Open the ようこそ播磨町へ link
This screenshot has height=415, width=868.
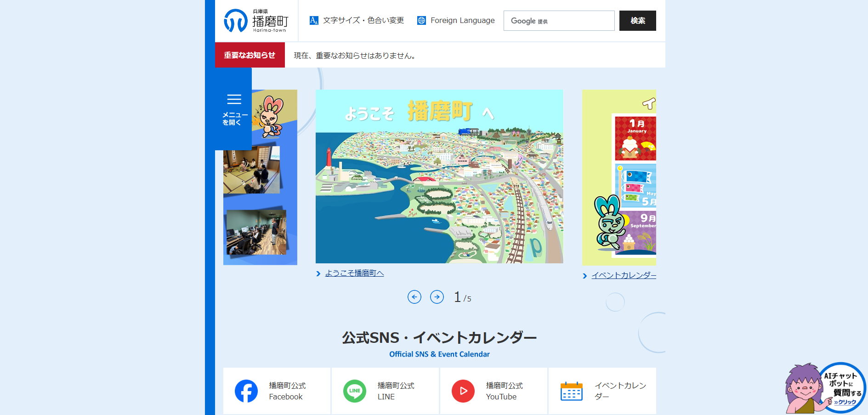(354, 273)
